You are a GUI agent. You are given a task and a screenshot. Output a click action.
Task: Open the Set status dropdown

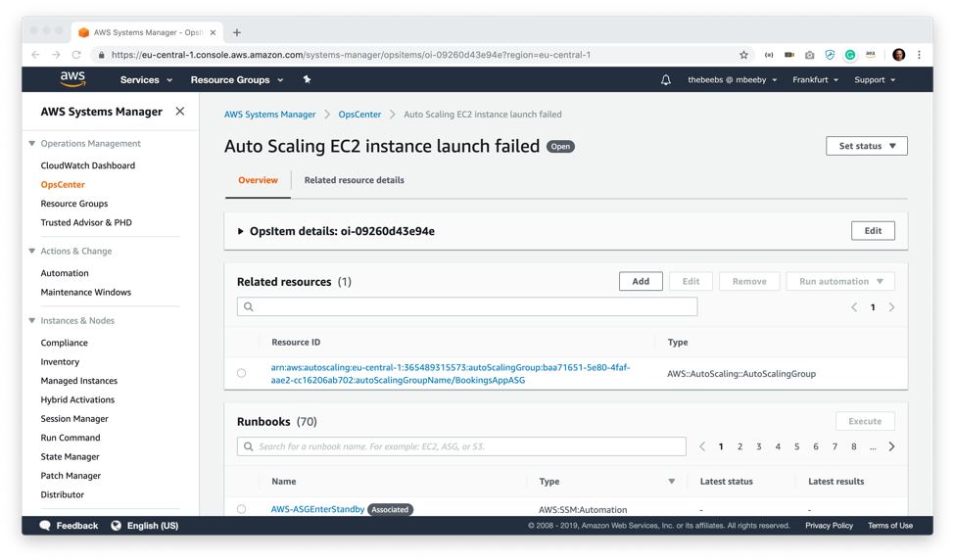coord(867,146)
